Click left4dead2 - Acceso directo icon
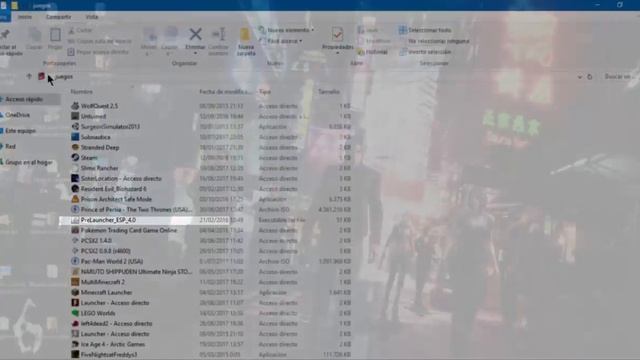This screenshot has width=640, height=360. coord(75,323)
